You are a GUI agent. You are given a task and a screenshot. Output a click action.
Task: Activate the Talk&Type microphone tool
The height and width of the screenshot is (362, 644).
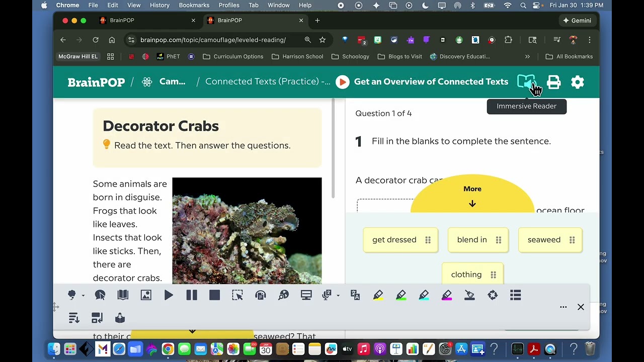tap(327, 295)
